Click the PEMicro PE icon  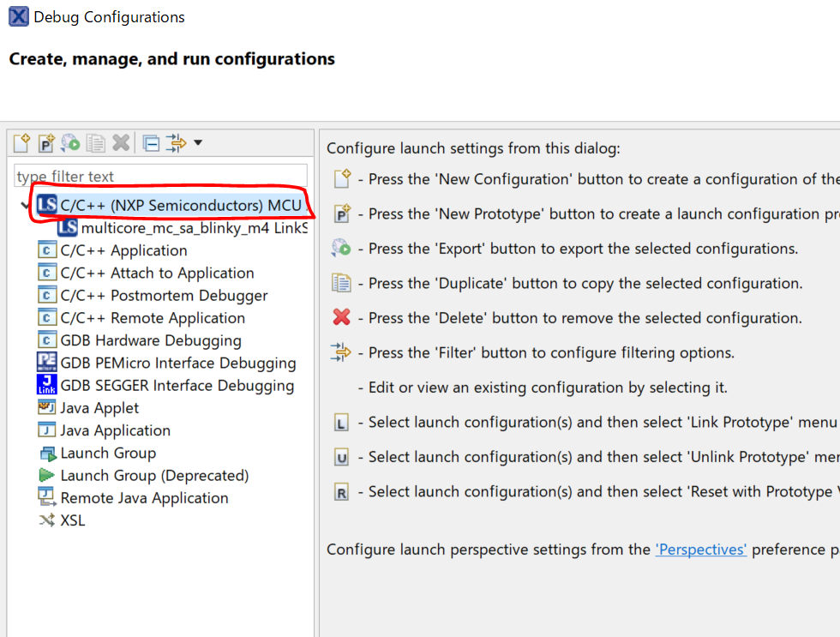pos(46,362)
